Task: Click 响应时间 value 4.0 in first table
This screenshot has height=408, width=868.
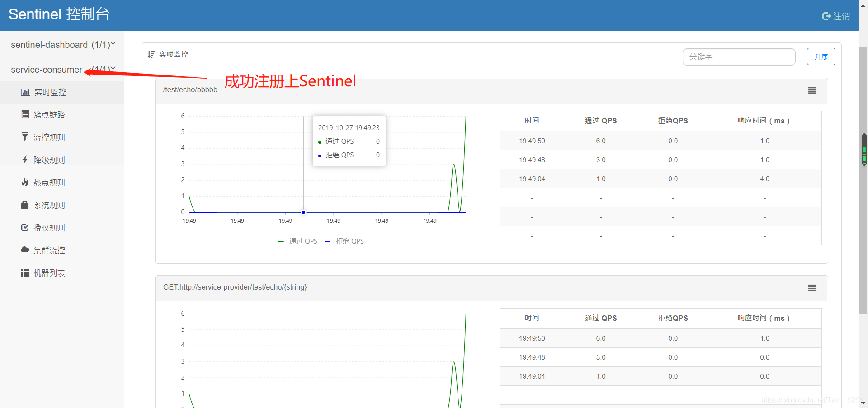Action: (764, 179)
